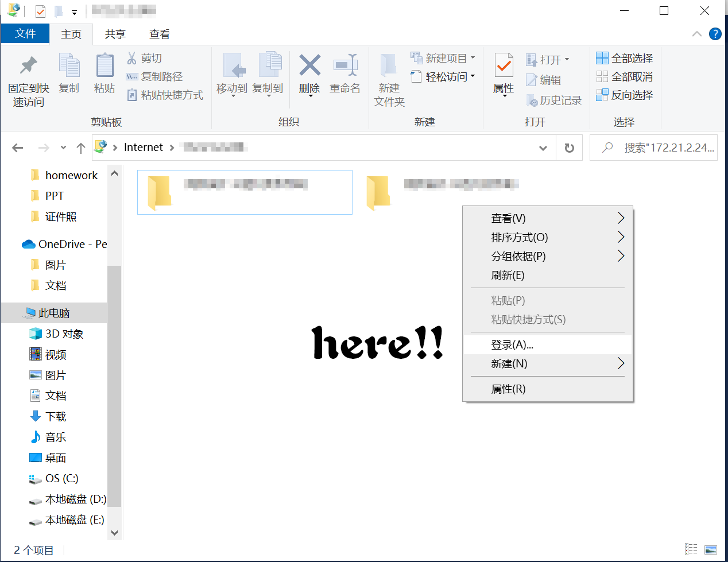Image resolution: width=728 pixels, height=562 pixels.
Task: Choose Properties (属性) in context menu
Action: click(x=547, y=389)
